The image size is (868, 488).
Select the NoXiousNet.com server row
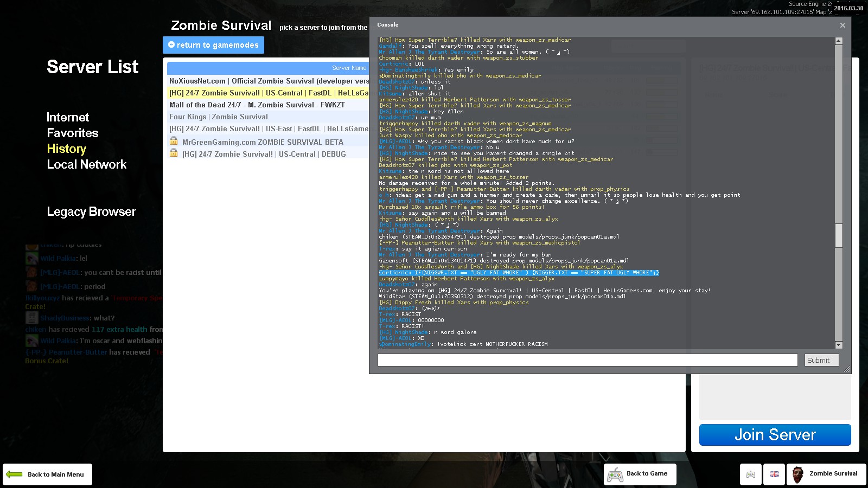(x=269, y=81)
